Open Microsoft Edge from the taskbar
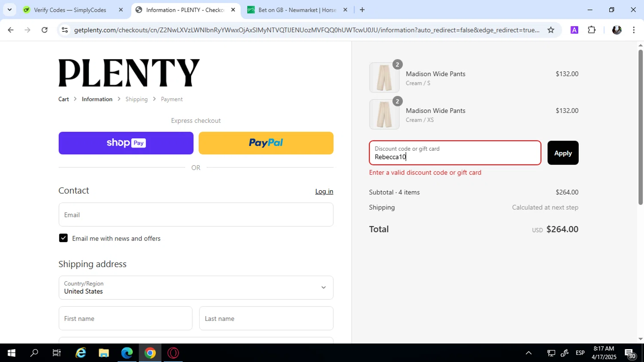644x362 pixels. [127, 353]
